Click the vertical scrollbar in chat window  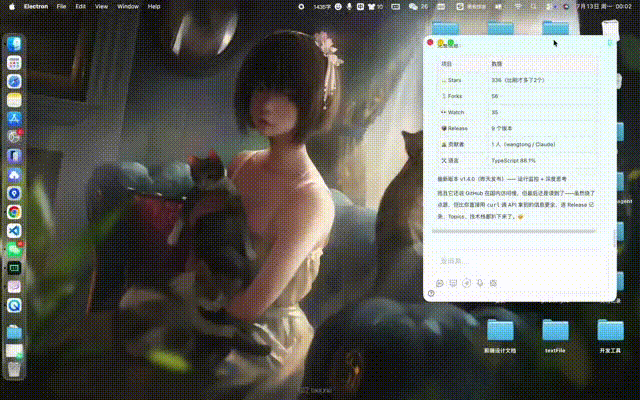[x=615, y=239]
